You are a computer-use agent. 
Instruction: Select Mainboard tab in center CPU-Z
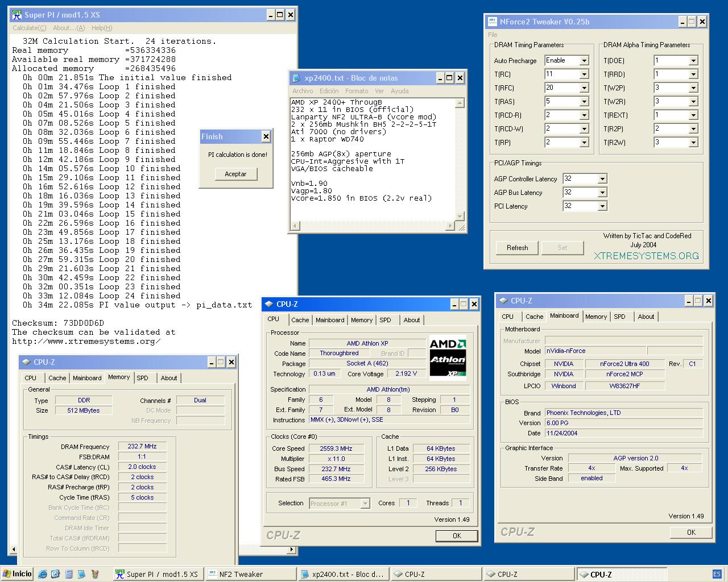point(330,320)
